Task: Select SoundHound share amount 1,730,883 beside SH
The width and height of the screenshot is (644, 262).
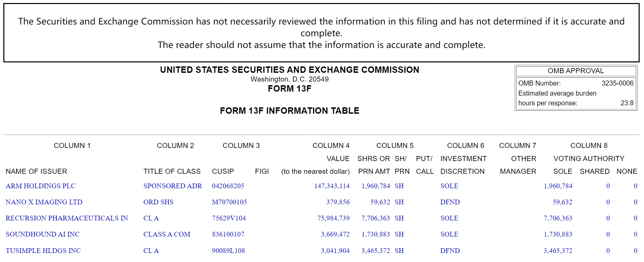Action: click(376, 234)
